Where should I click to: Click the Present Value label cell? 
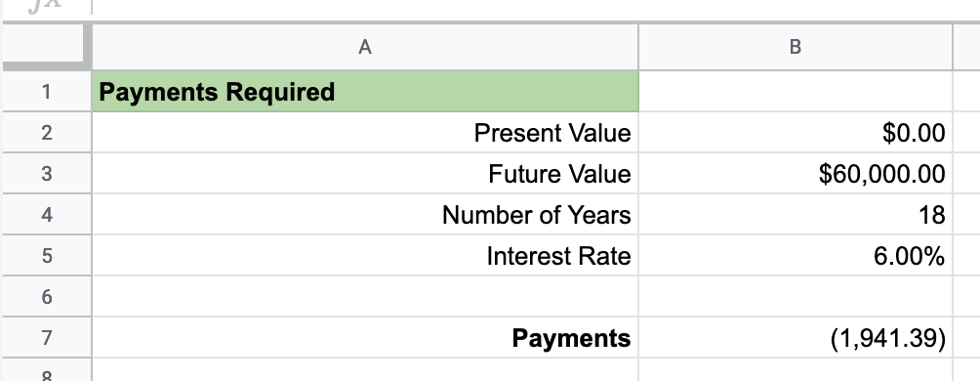(x=365, y=133)
